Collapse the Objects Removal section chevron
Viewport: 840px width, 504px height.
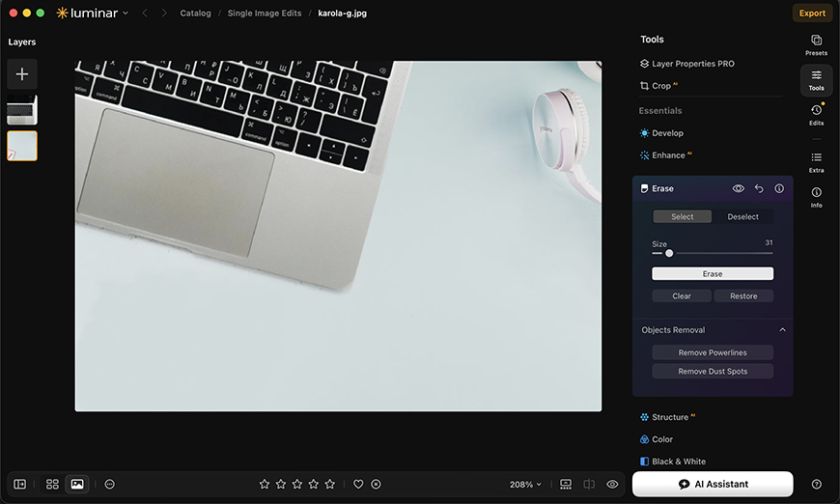[x=783, y=330]
